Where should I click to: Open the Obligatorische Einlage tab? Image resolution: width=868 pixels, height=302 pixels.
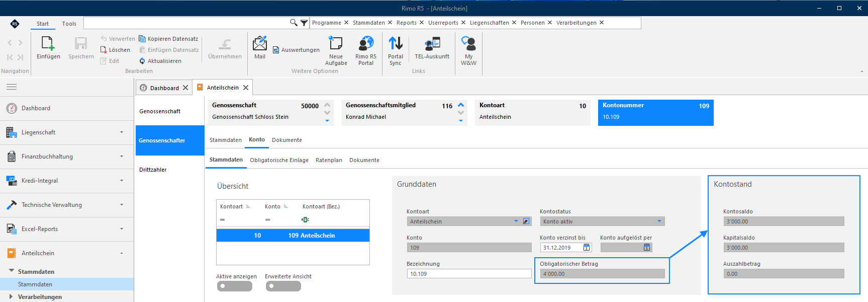(x=279, y=160)
